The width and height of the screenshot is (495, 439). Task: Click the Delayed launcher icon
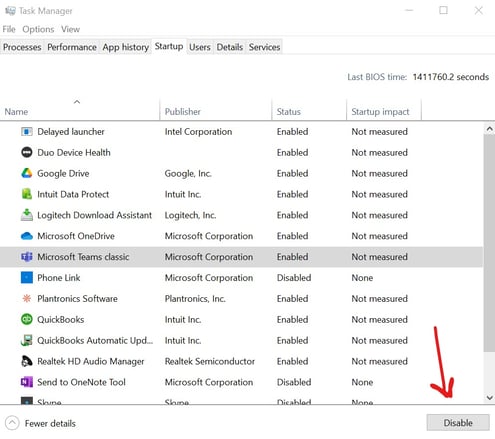pyautogui.click(x=27, y=132)
